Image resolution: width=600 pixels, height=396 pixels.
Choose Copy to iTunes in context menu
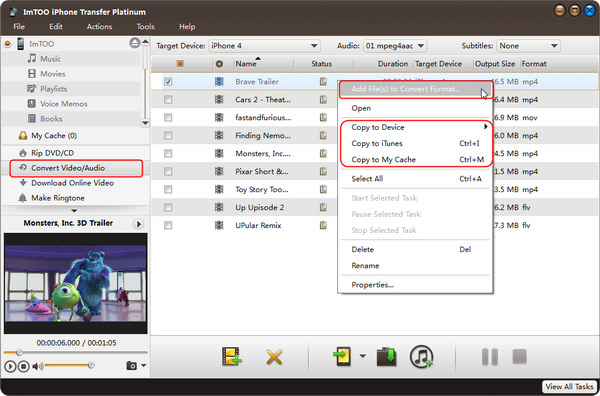(416, 143)
